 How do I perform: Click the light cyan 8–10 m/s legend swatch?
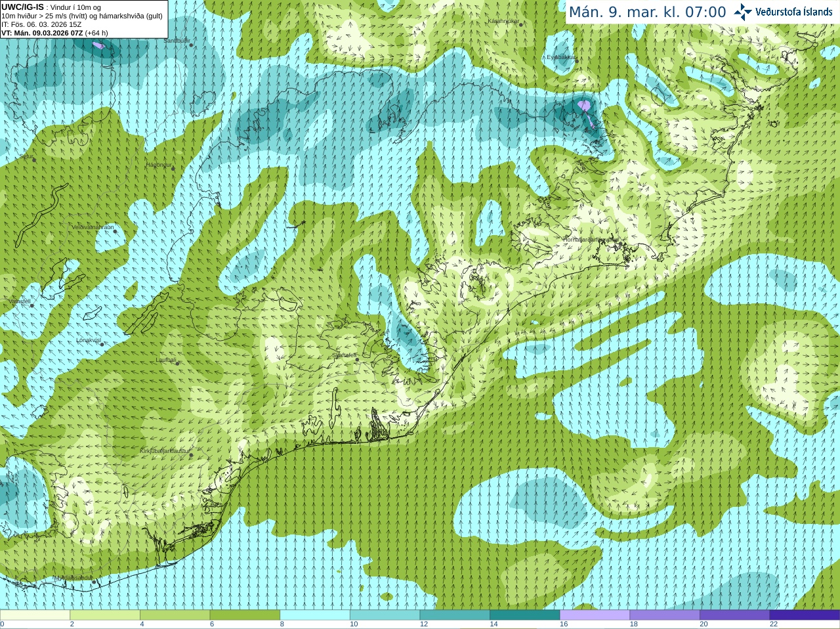click(x=314, y=615)
